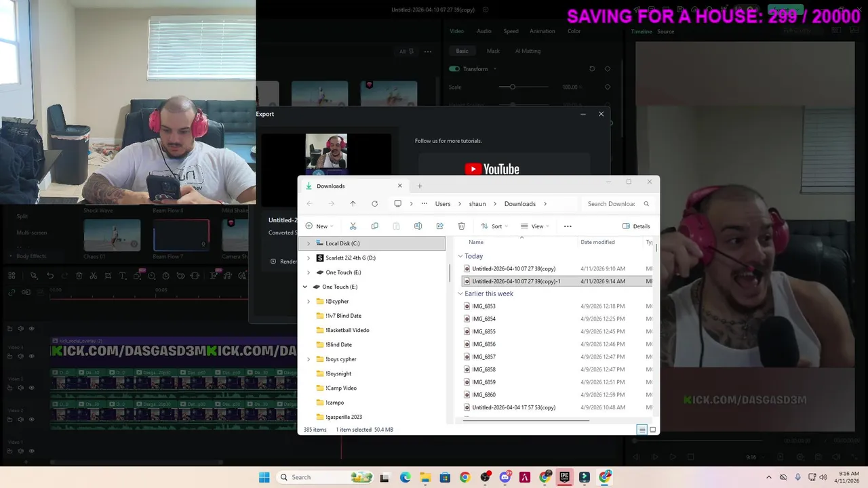The image size is (868, 488).
Task: Click the Cut icon in Explorer toolbar
Action: [353, 226]
